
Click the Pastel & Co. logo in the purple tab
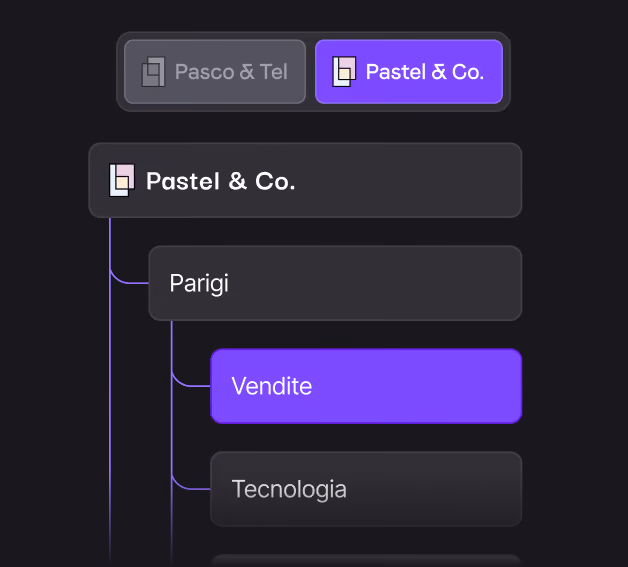coord(344,72)
